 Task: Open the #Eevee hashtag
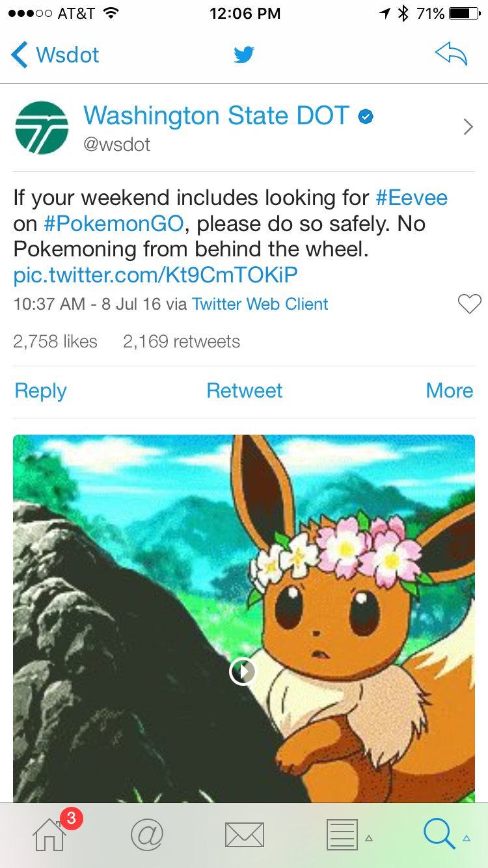[x=412, y=197]
